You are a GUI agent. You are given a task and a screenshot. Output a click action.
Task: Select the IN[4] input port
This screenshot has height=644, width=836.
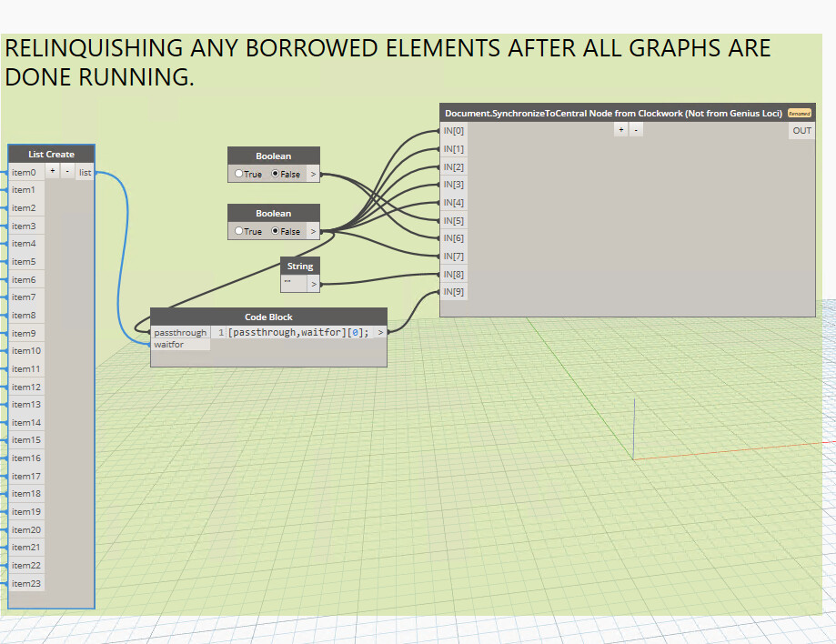coord(454,203)
